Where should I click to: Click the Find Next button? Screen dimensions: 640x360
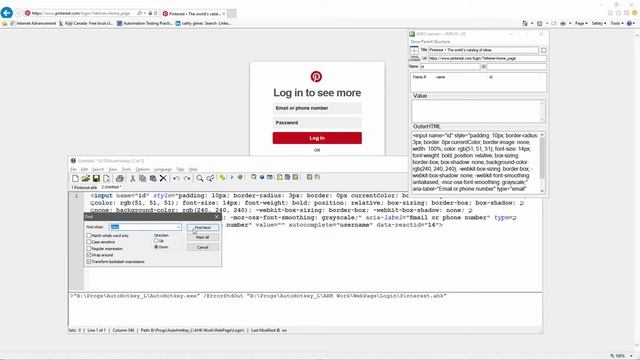(203, 228)
